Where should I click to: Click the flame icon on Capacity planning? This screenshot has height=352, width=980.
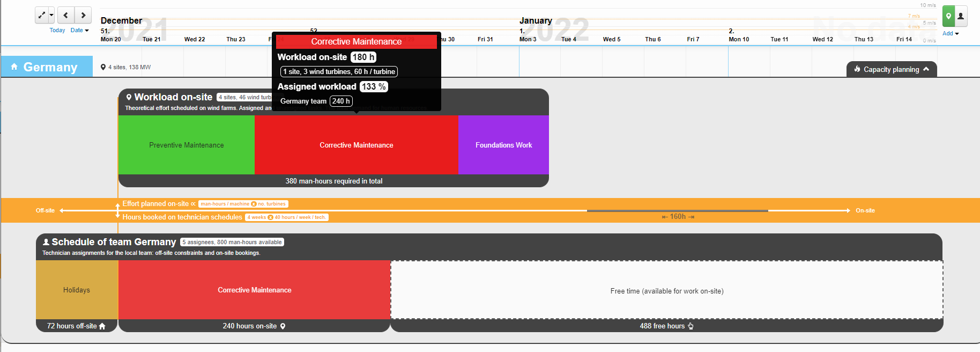[x=857, y=69]
